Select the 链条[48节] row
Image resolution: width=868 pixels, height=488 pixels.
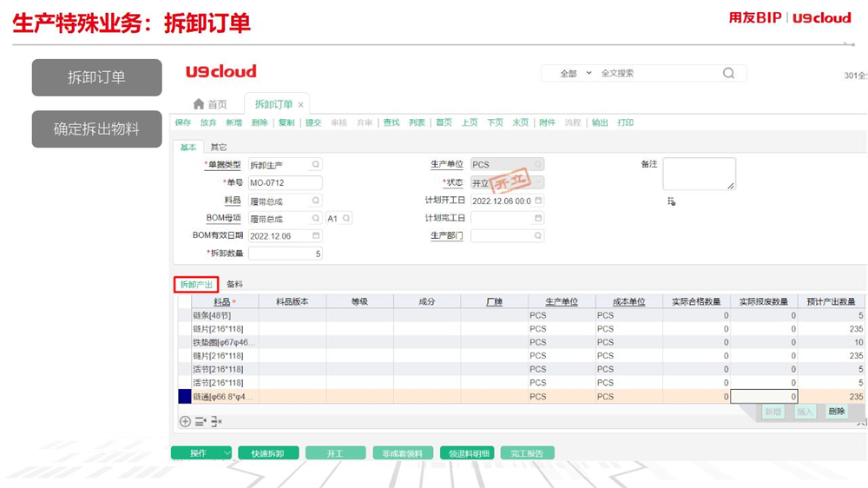pyautogui.click(x=520, y=316)
